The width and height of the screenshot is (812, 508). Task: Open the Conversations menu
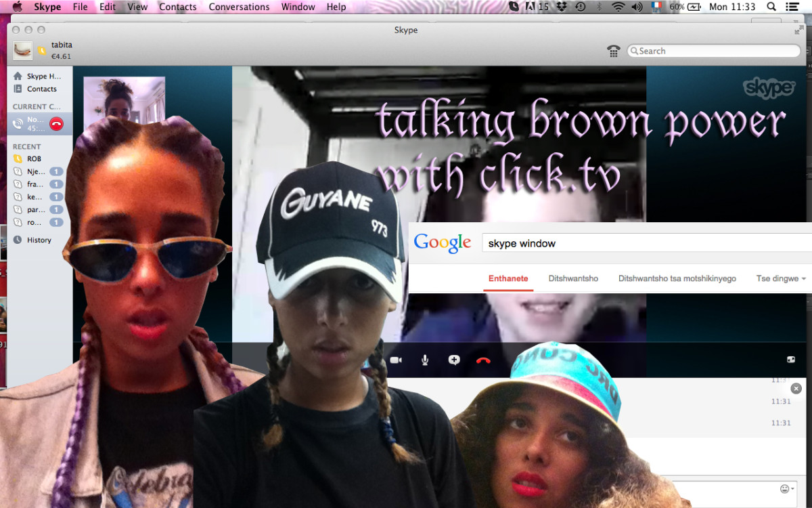[240, 7]
